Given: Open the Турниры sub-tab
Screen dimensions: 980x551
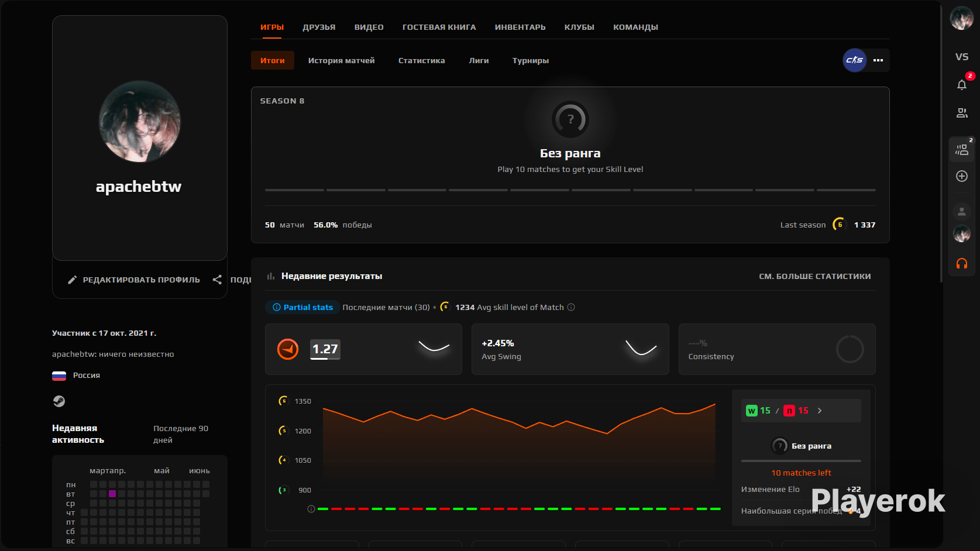Looking at the screenshot, I should [531, 60].
